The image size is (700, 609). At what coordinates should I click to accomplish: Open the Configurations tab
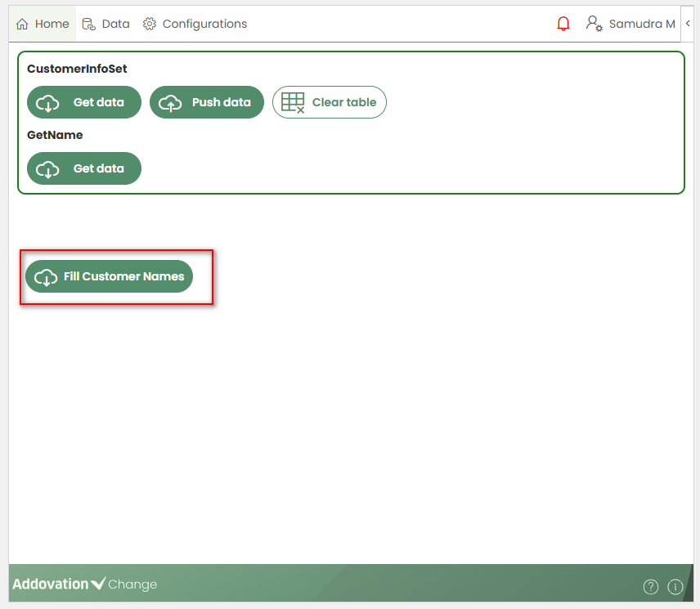click(x=204, y=24)
